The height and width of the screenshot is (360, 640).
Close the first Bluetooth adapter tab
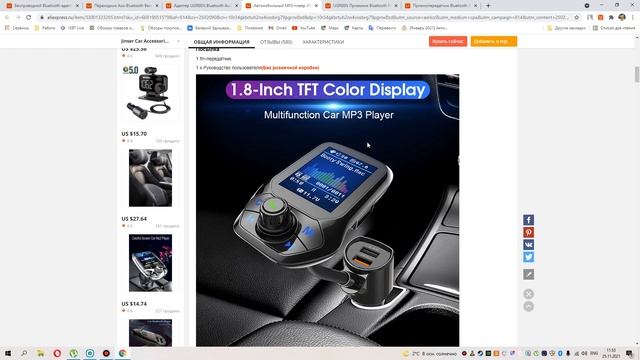point(77,6)
